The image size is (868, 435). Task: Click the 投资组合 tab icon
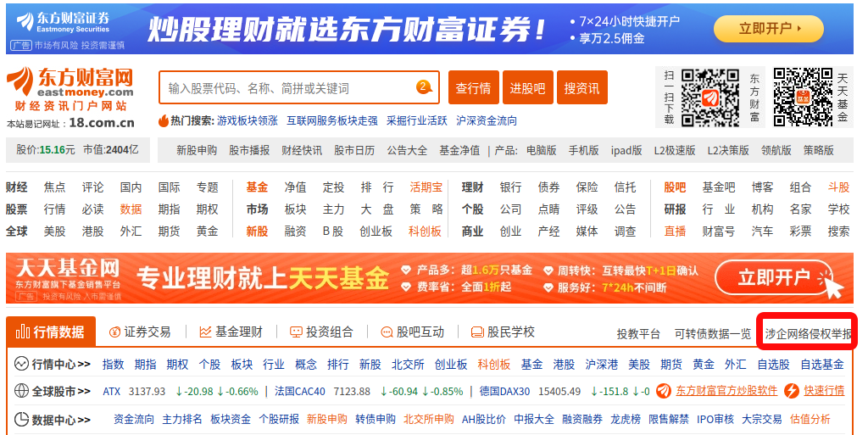coord(296,332)
